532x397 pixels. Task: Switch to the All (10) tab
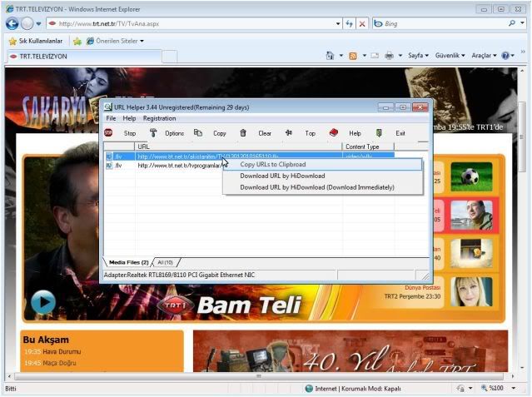point(165,262)
